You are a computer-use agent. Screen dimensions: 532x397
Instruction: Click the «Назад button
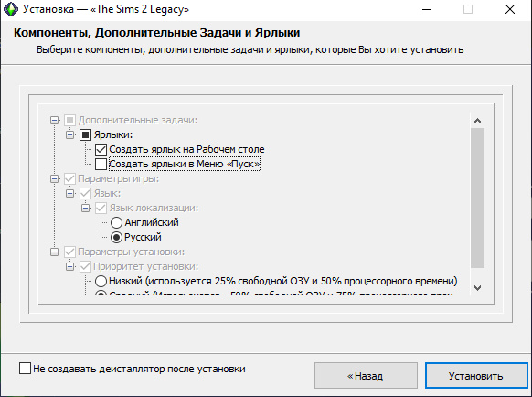point(366,376)
